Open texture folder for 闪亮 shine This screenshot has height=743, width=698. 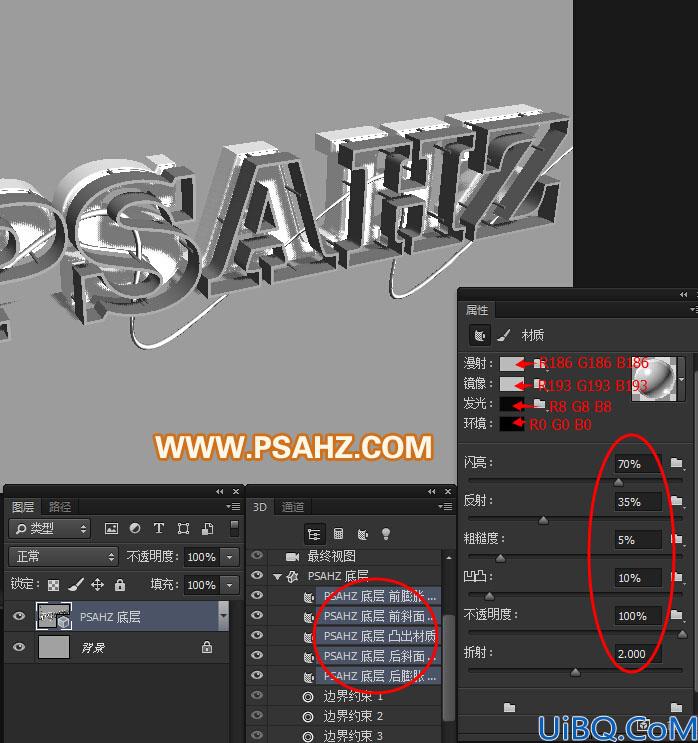click(677, 463)
